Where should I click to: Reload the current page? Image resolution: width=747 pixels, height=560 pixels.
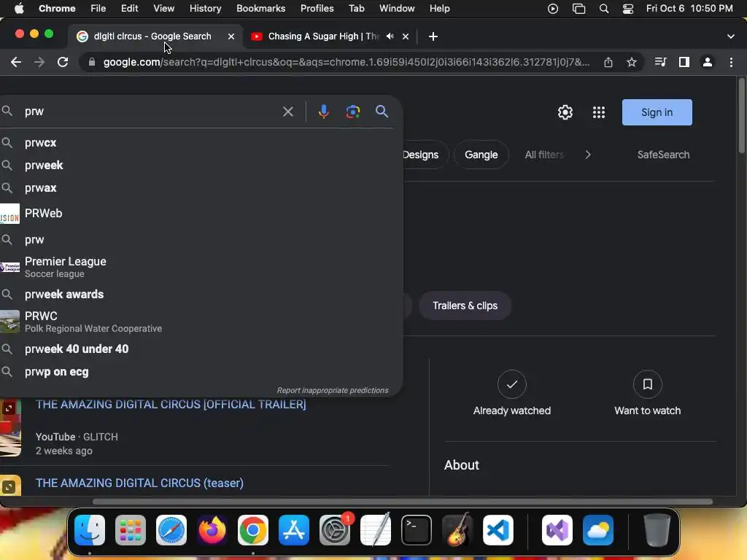pyautogui.click(x=63, y=62)
